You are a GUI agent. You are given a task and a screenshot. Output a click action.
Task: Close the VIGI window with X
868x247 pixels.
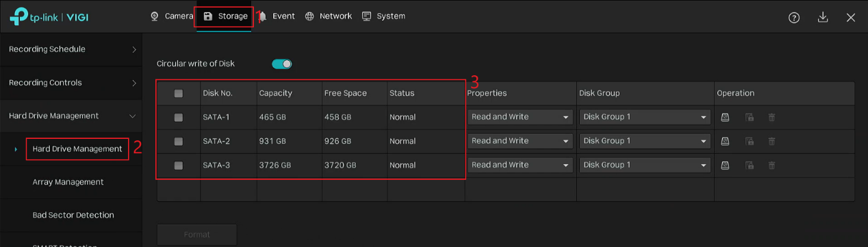(x=851, y=18)
